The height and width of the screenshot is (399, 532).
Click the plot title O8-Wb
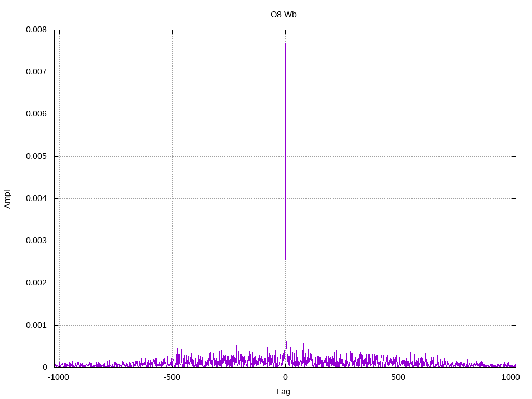[283, 15]
